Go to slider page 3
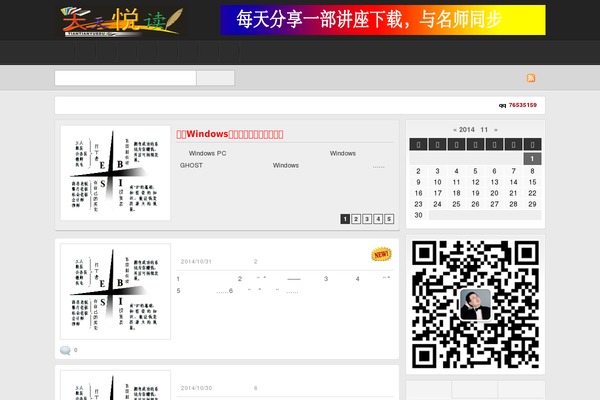 point(367,219)
